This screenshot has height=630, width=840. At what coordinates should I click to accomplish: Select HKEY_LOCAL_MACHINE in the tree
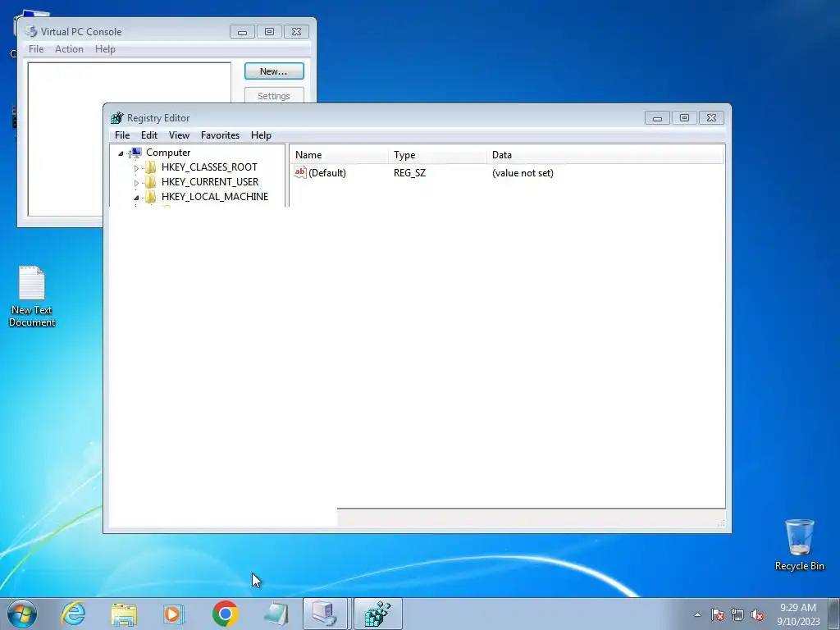(214, 197)
